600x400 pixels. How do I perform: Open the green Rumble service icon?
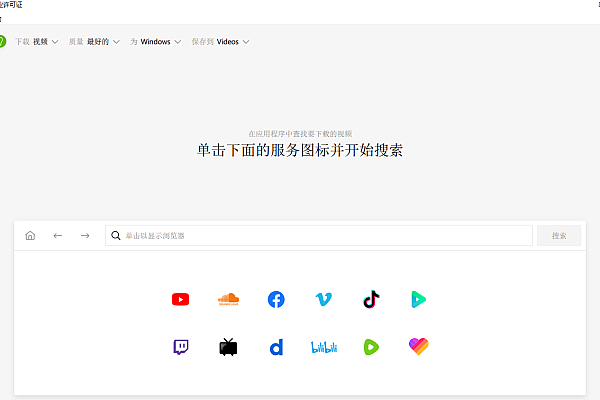pyautogui.click(x=371, y=347)
